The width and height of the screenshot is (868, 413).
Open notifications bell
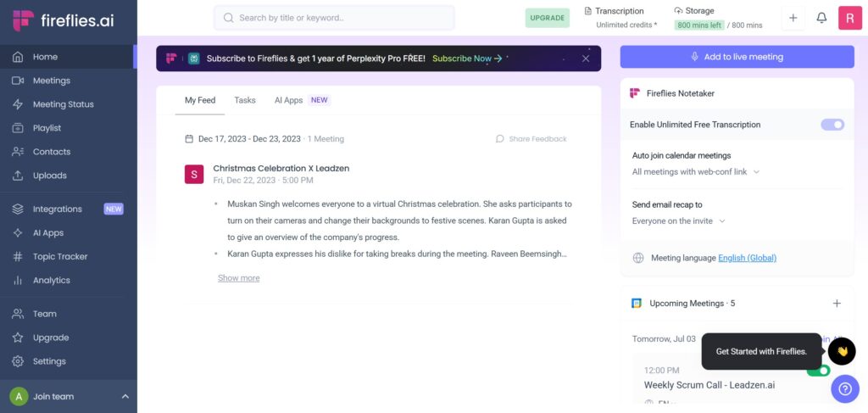click(x=821, y=18)
